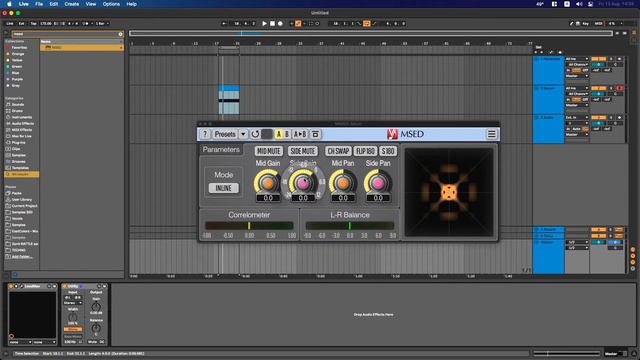
Task: Open the MSED Presets menu
Action: [225, 134]
